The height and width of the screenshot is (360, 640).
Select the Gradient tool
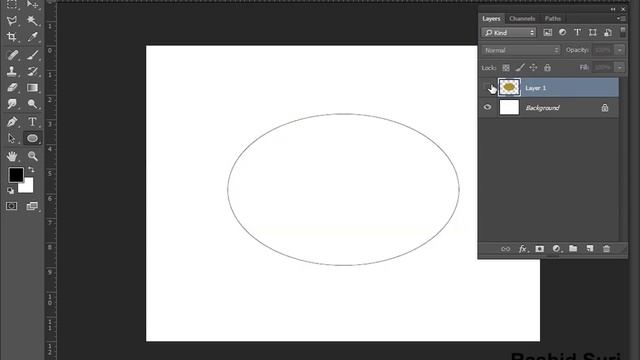tap(32, 87)
